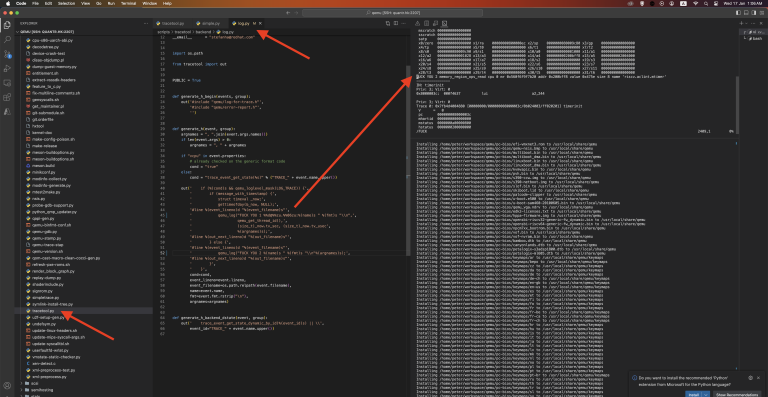Toggle the secondary side bar layout button
The image size is (768, 397).
click(755, 13)
